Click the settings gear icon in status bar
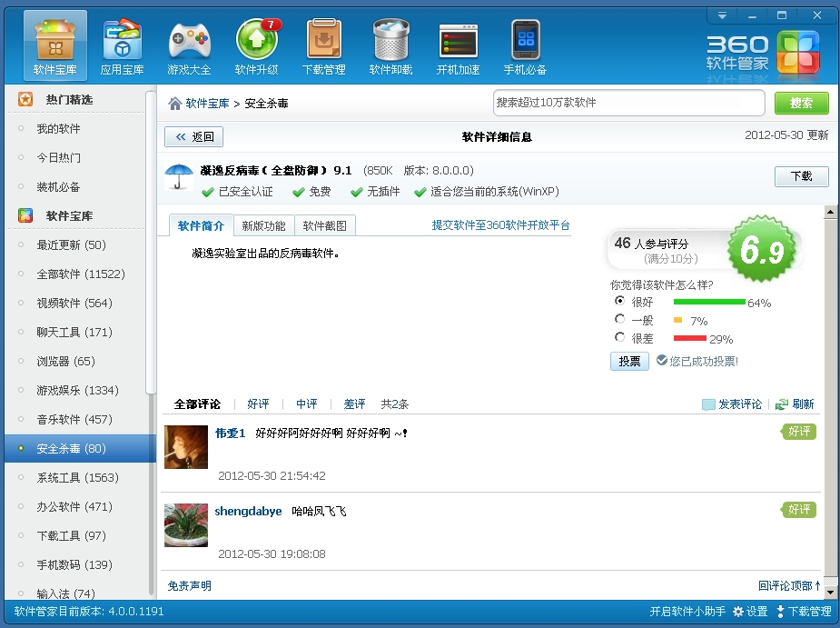This screenshot has height=628, width=840. click(738, 612)
